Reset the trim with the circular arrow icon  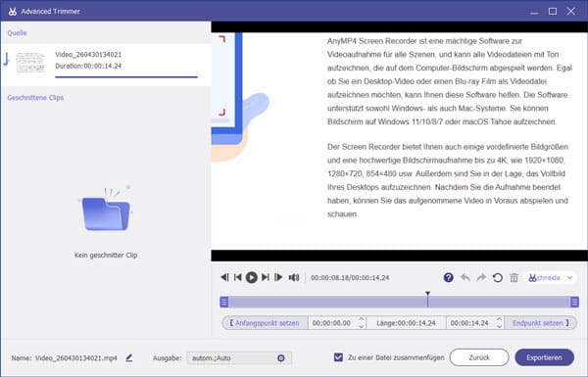pyautogui.click(x=498, y=277)
